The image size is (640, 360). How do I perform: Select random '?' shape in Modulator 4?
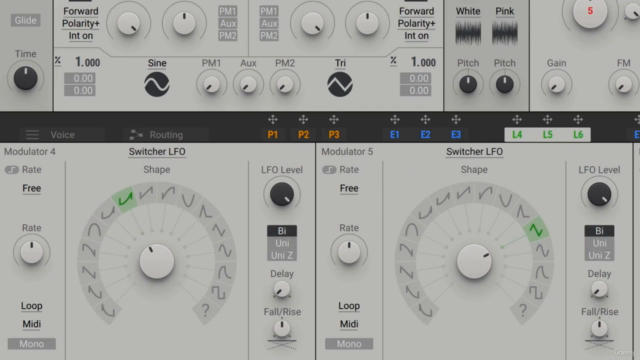pos(206,310)
